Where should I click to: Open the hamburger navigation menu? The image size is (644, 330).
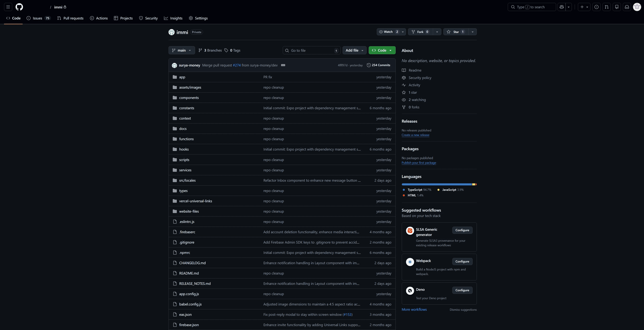pyautogui.click(x=8, y=7)
